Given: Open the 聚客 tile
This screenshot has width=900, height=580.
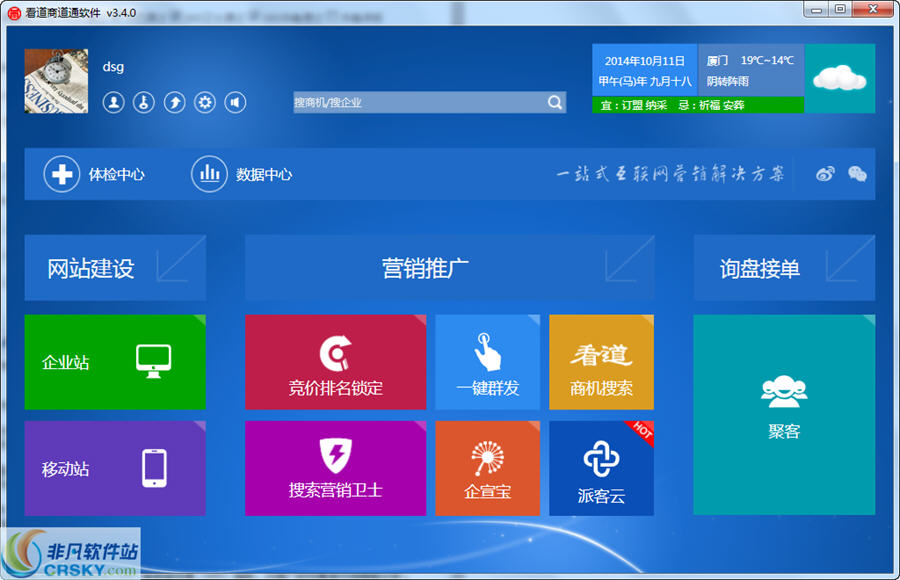Looking at the screenshot, I should tap(784, 415).
